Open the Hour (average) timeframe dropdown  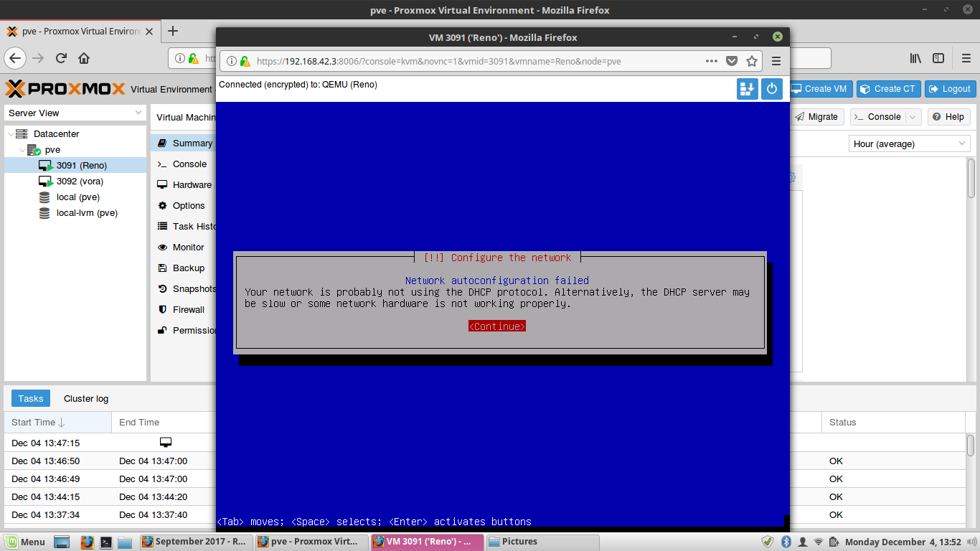coord(909,143)
